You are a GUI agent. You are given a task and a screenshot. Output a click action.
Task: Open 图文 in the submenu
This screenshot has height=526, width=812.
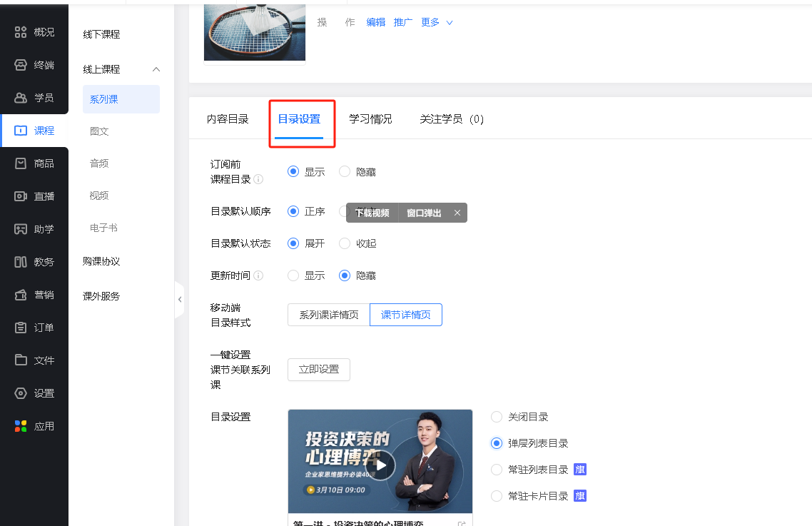(99, 131)
